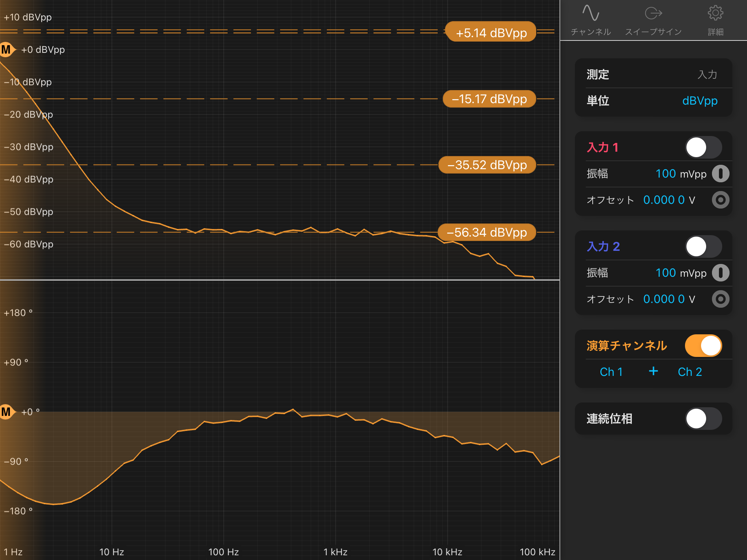Select Ch 1 operand in math channel

[611, 372]
